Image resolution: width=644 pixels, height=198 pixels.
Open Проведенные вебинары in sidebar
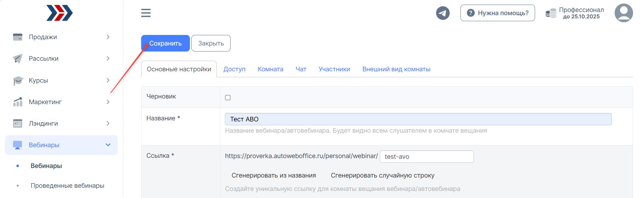coord(67,186)
